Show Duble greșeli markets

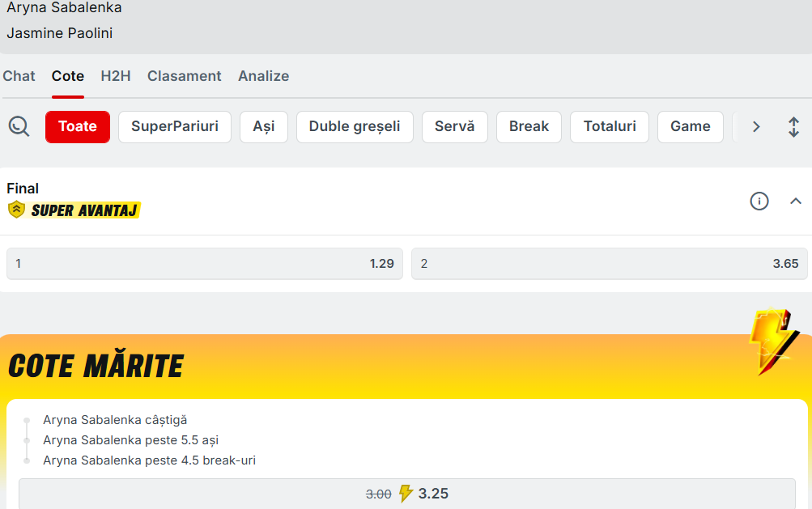tap(355, 126)
